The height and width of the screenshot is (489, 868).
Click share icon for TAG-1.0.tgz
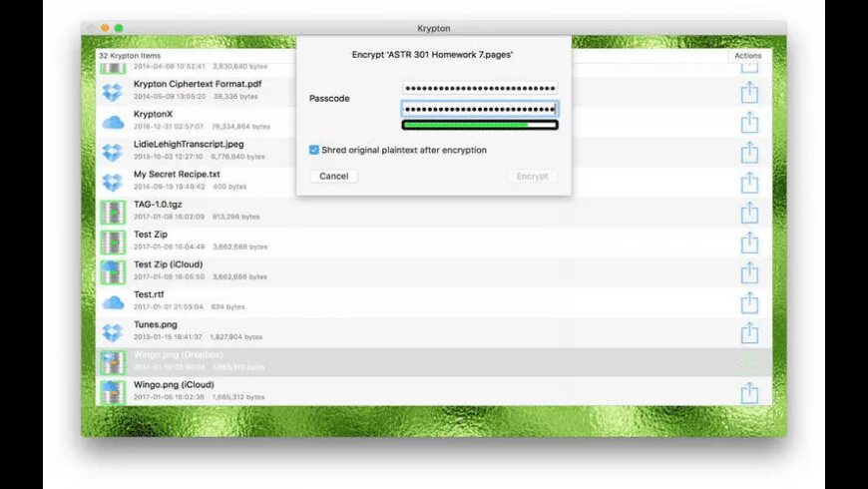click(x=749, y=213)
